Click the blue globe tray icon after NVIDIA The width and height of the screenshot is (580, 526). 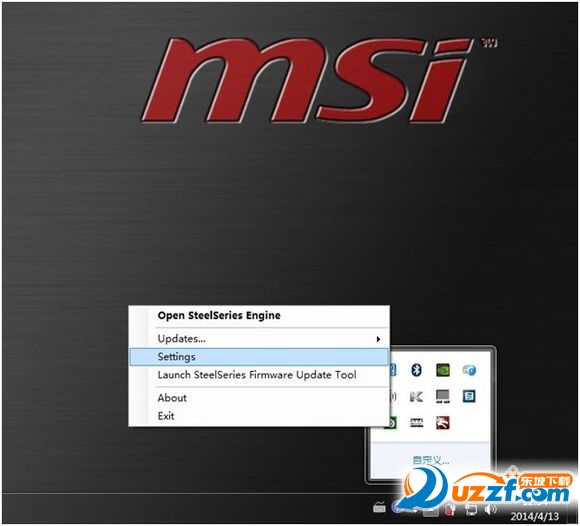coord(469,370)
